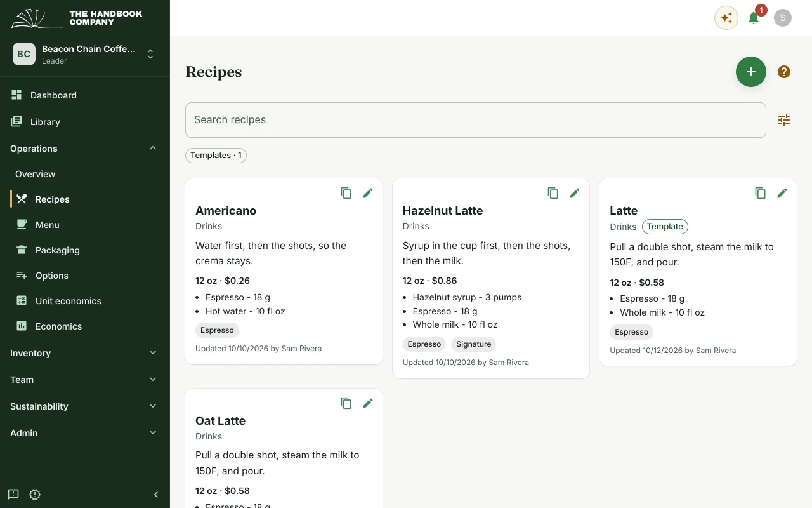Open the Hazelnut Latte recipe title
Screen dimensions: 812x508
(x=443, y=211)
